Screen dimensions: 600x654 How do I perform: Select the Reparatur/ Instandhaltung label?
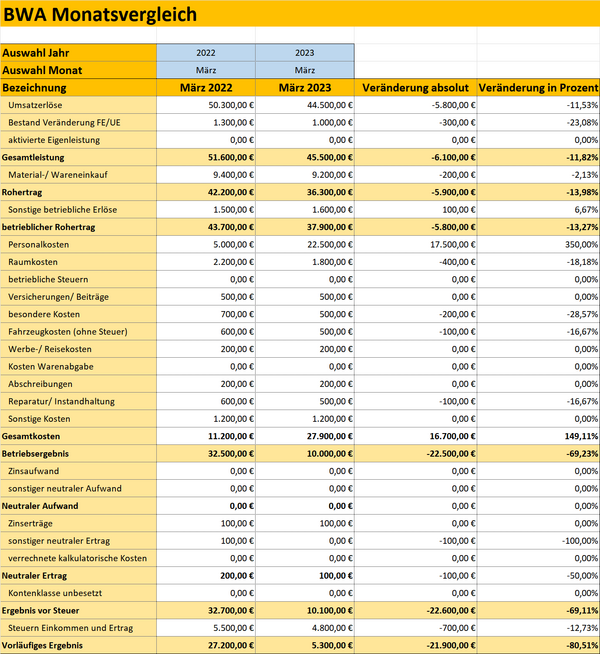click(61, 402)
